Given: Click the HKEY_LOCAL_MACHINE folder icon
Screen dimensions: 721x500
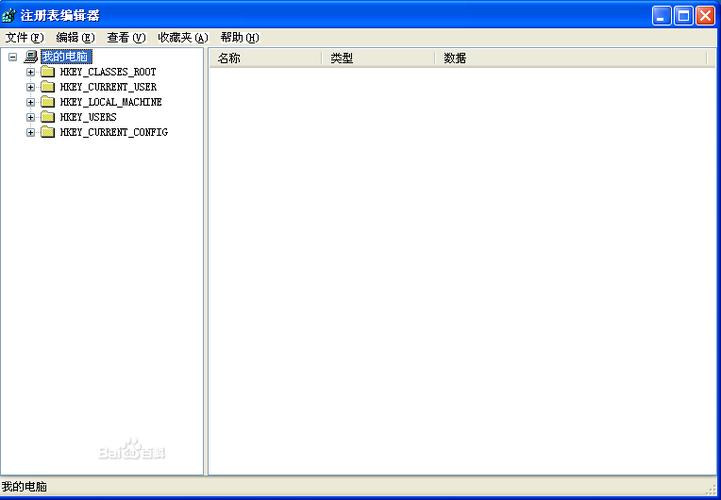Looking at the screenshot, I should [x=48, y=102].
